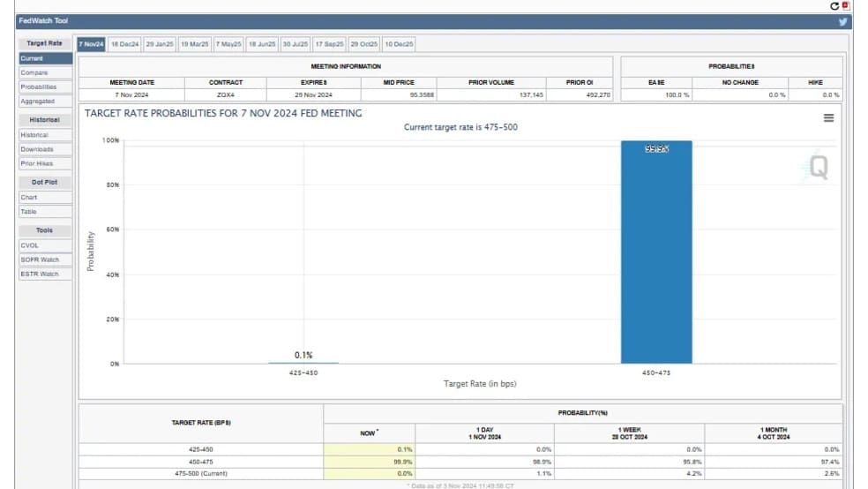Select Current in the Target Rate sidebar
The height and width of the screenshot is (489, 868).
(45, 58)
